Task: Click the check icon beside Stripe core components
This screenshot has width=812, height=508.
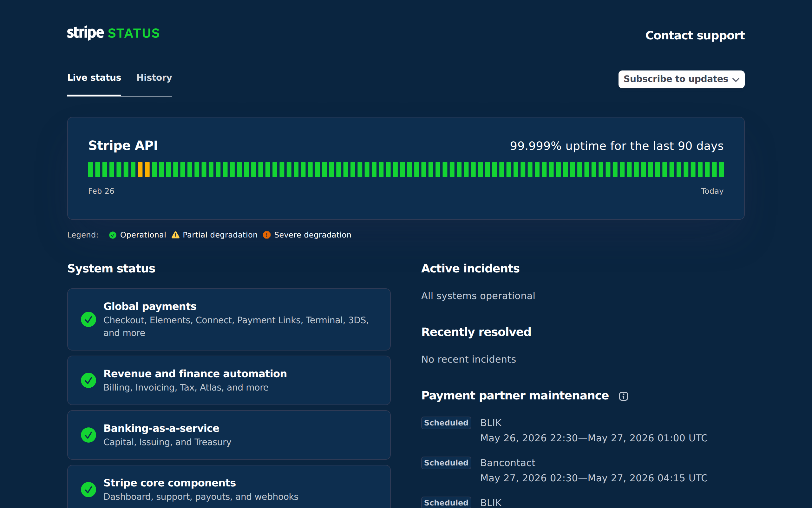Action: (88, 490)
